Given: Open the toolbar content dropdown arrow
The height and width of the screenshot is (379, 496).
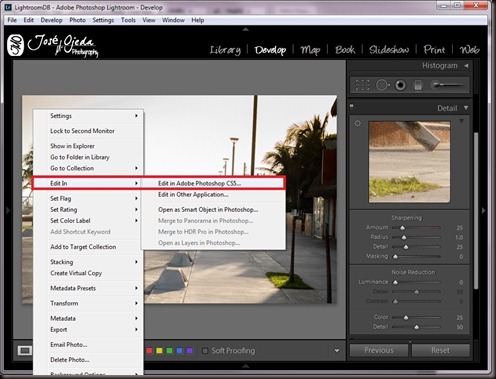Looking at the screenshot, I should 337,351.
